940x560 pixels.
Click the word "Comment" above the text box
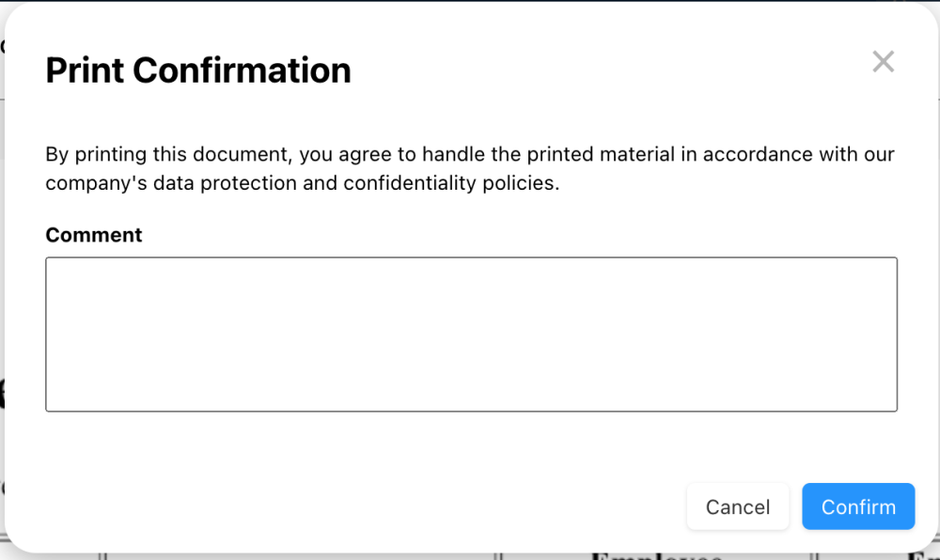click(94, 235)
